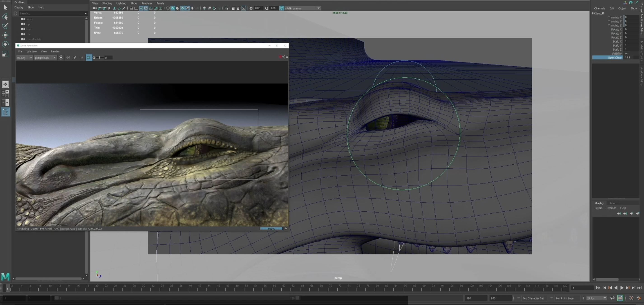This screenshot has width=644, height=305.
Task: Open Arnold RenderView Render menu
Action: tap(55, 51)
